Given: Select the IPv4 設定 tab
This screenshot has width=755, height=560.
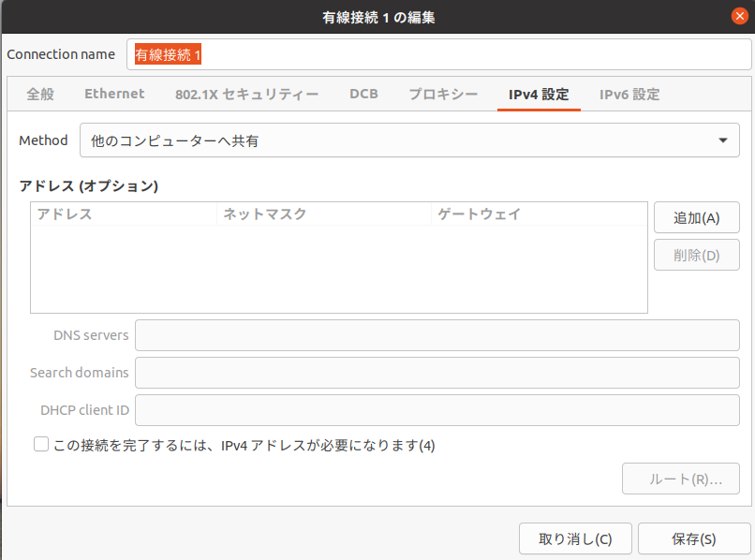Looking at the screenshot, I should 539,94.
